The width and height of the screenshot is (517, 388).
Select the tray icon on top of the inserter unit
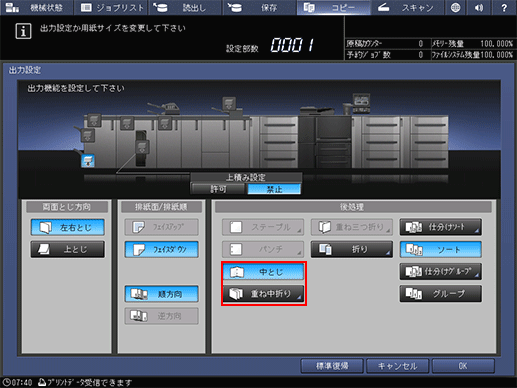[x=229, y=103]
